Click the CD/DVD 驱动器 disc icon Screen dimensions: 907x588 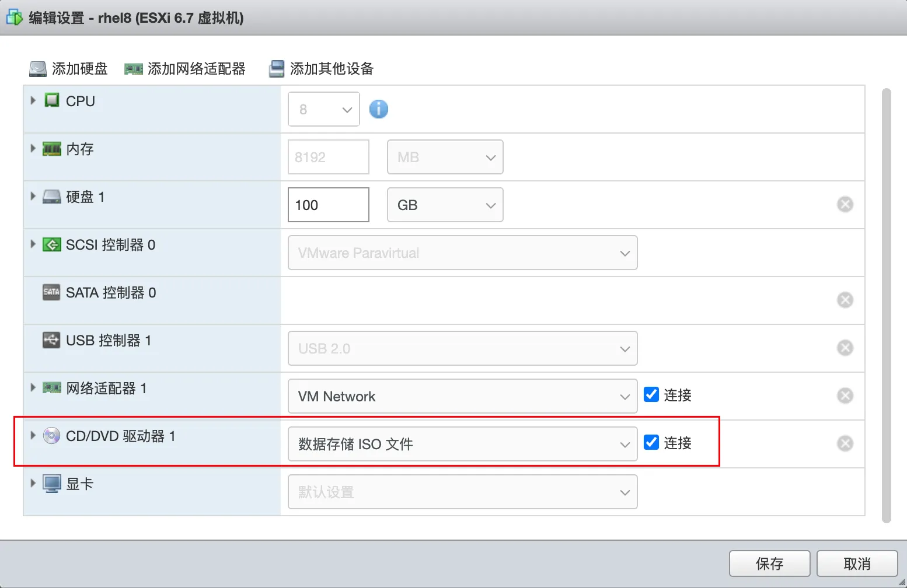[52, 436]
